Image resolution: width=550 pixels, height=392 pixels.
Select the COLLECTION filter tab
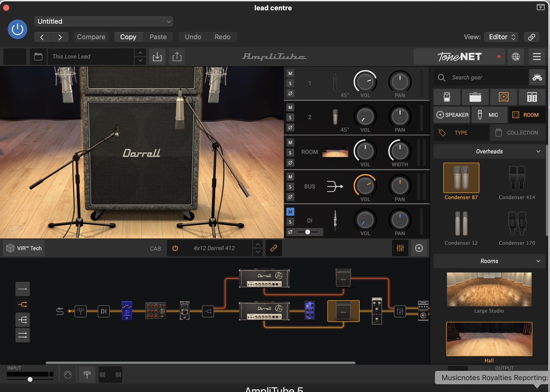[517, 133]
